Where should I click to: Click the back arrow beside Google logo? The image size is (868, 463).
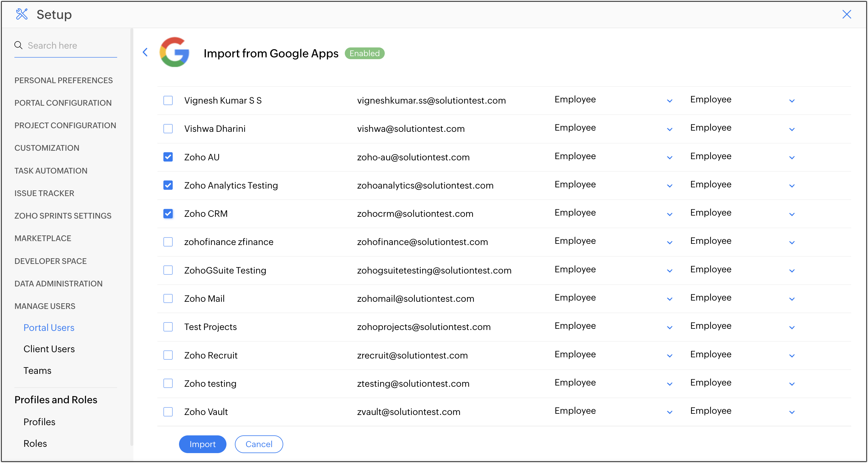pyautogui.click(x=145, y=52)
